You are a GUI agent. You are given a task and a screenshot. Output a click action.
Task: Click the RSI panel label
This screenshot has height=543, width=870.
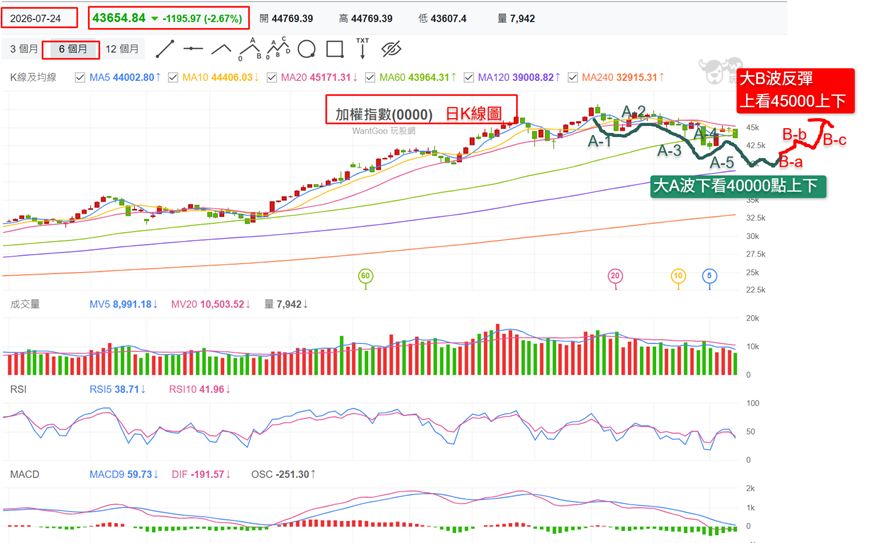(x=18, y=389)
